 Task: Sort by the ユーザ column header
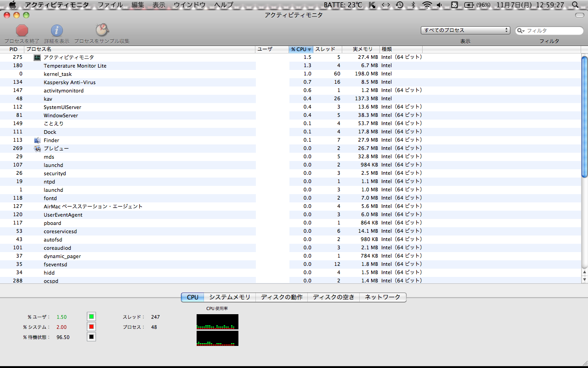click(272, 49)
